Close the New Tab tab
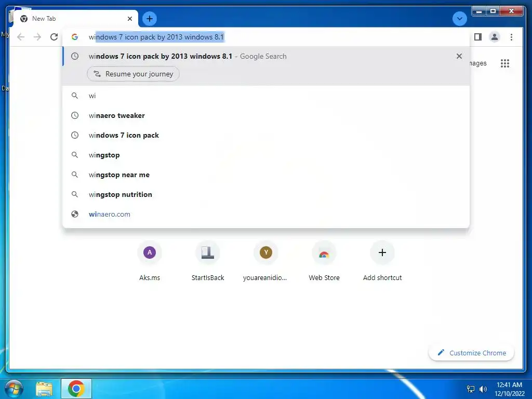The height and width of the screenshot is (399, 532). point(129,19)
